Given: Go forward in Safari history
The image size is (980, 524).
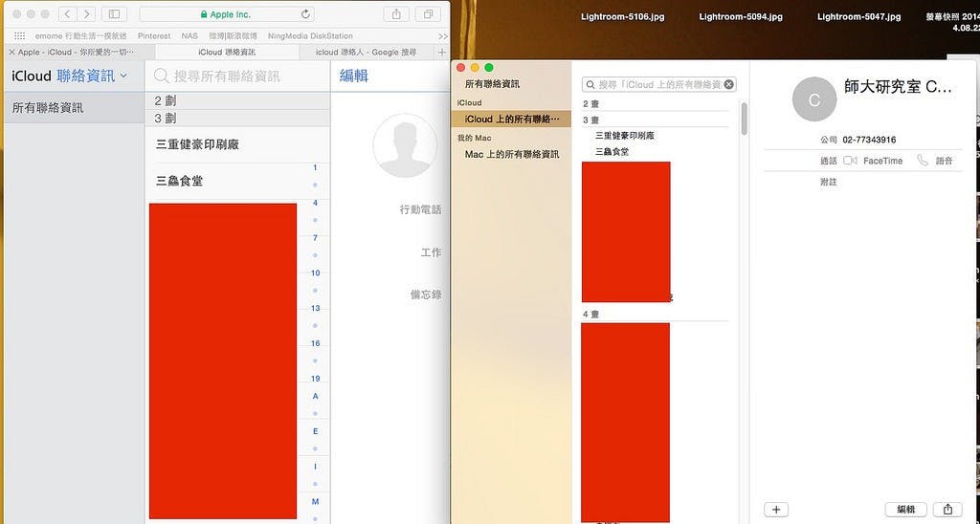Looking at the screenshot, I should coord(86,13).
